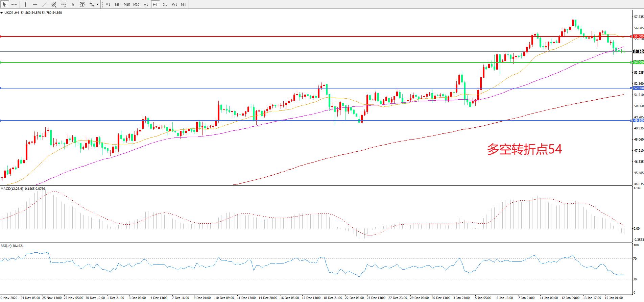Viewport: 644px width, 302px height.
Task: Click the red Chinese annotation text ending in 54
Action: pos(524,149)
